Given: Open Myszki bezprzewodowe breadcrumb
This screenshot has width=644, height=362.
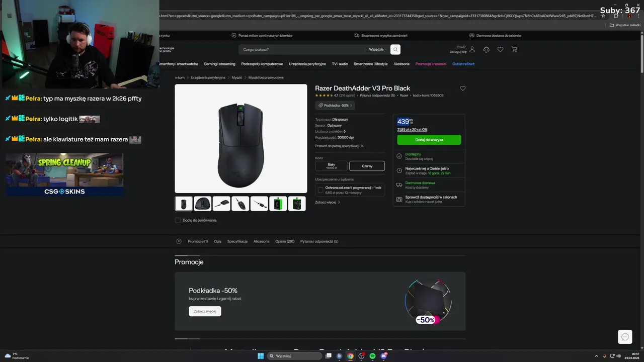Looking at the screenshot, I should pyautogui.click(x=266, y=77).
